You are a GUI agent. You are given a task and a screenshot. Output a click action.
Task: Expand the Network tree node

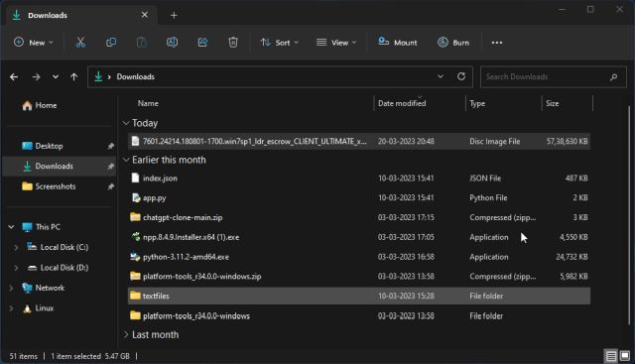coord(11,288)
